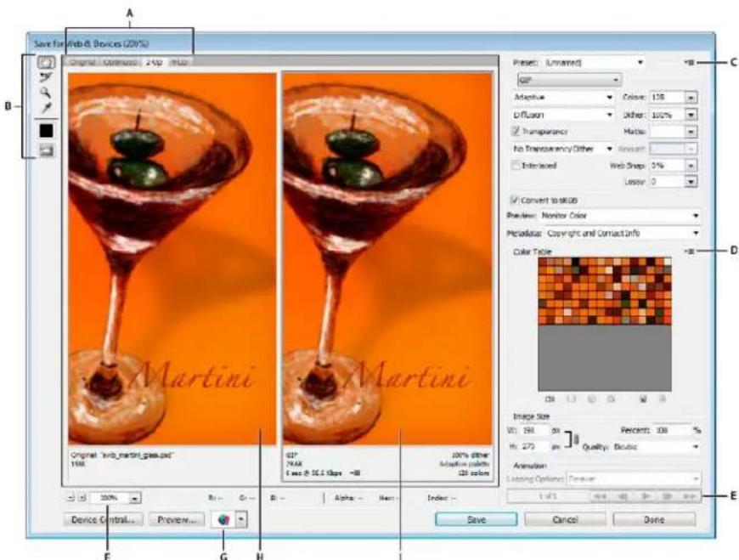Select the Zoom tool
Screen dimensions: 739x560
pyautogui.click(x=46, y=93)
